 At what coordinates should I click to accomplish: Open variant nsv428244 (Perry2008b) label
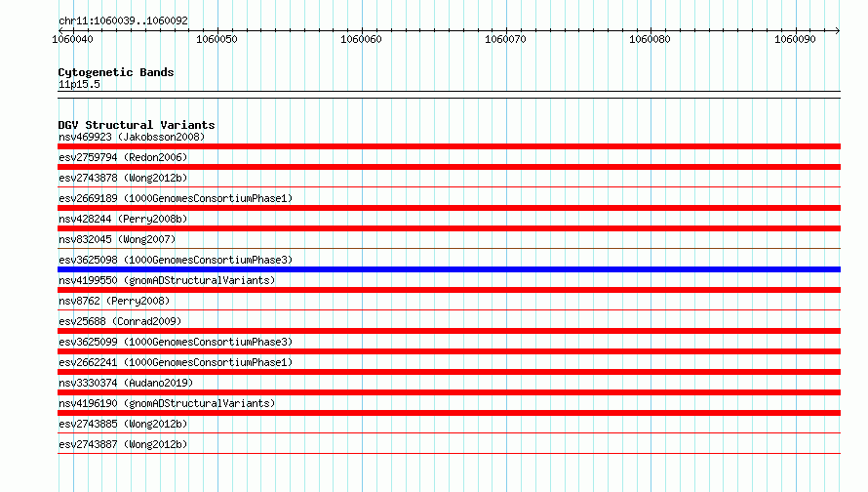[123, 219]
